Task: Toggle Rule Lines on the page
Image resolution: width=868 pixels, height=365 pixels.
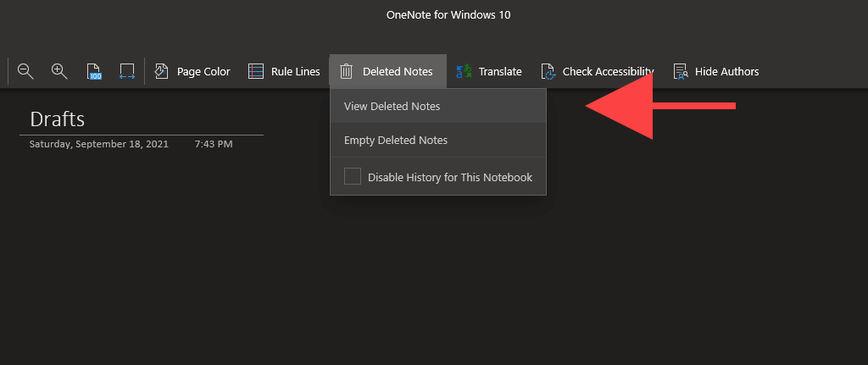Action: (284, 72)
